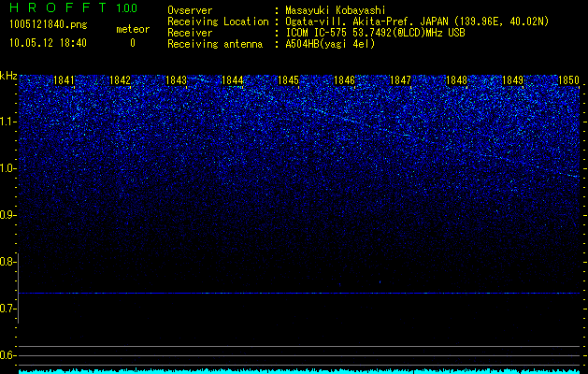Click the 1.0 kHz axis label

click(7, 168)
